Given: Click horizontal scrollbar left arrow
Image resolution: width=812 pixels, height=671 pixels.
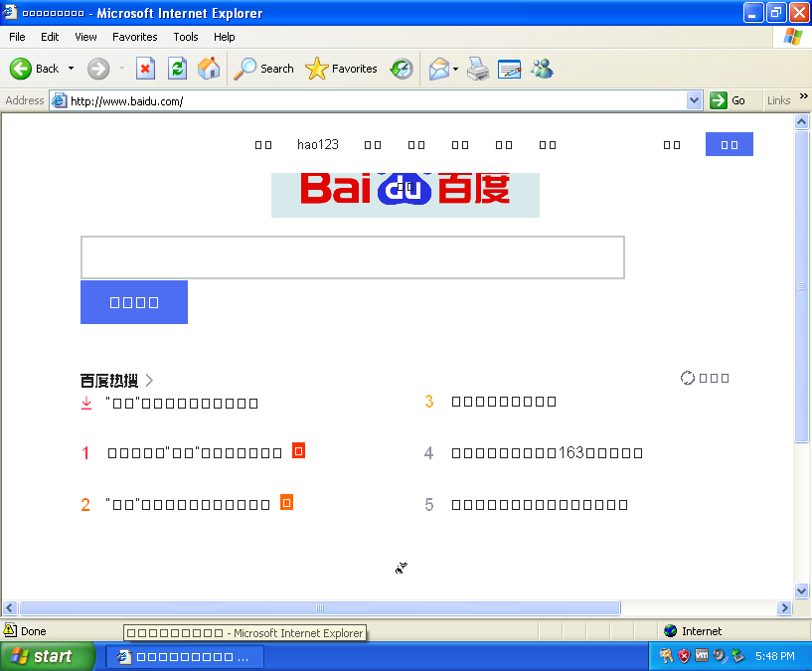Looking at the screenshot, I should (x=10, y=607).
